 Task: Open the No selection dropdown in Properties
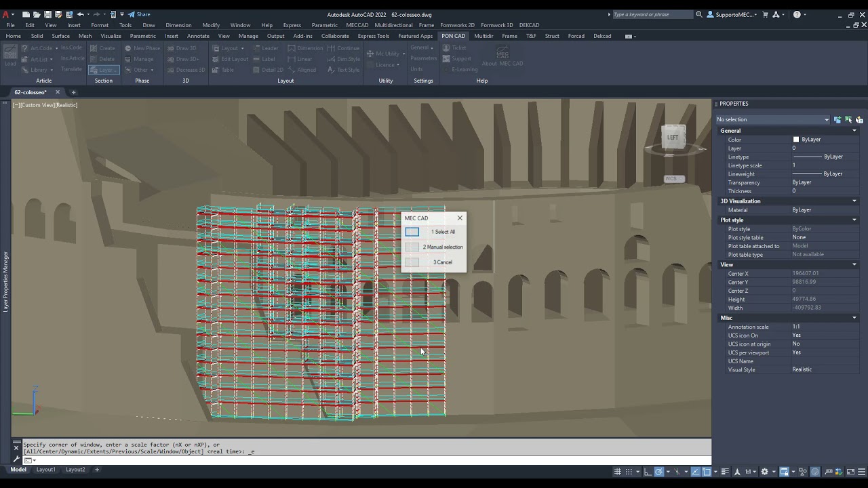pyautogui.click(x=772, y=120)
